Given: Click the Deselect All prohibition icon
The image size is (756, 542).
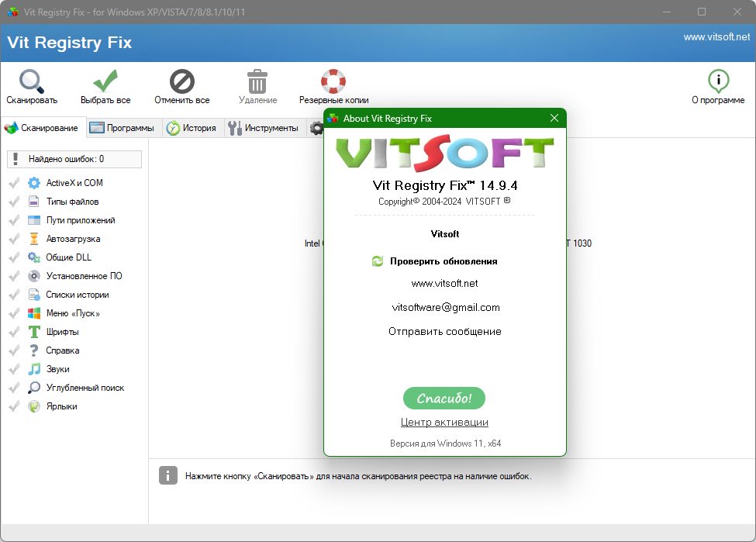Looking at the screenshot, I should [x=181, y=81].
